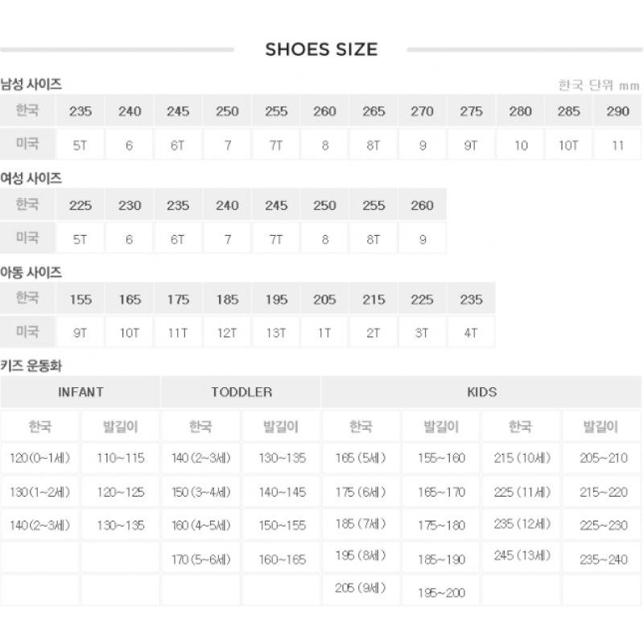Click the SHOES SIZE heading
This screenshot has width=644, height=644.
click(x=321, y=49)
